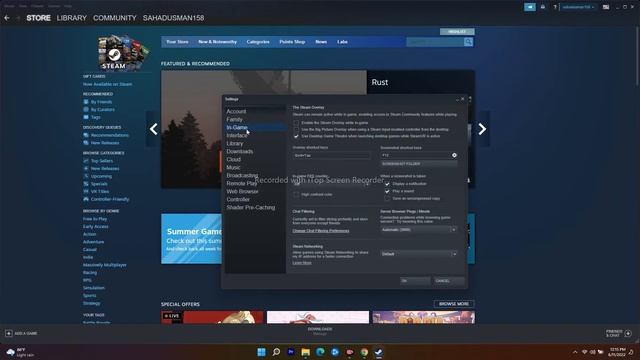Viewport: 640px width, 360px height.
Task: Click the overlay shortcut keys input field
Action: tap(331, 156)
